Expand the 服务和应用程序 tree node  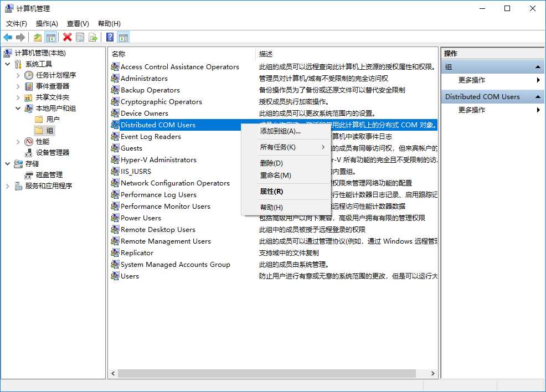click(x=8, y=186)
